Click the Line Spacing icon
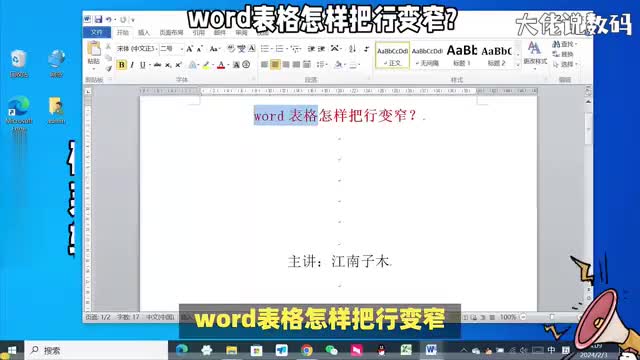640x360 pixels. pos(321,64)
